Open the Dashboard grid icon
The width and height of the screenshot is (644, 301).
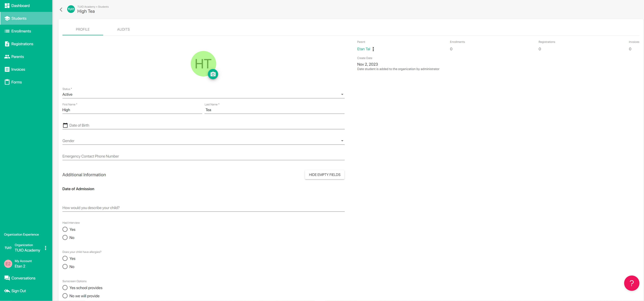tap(7, 5)
